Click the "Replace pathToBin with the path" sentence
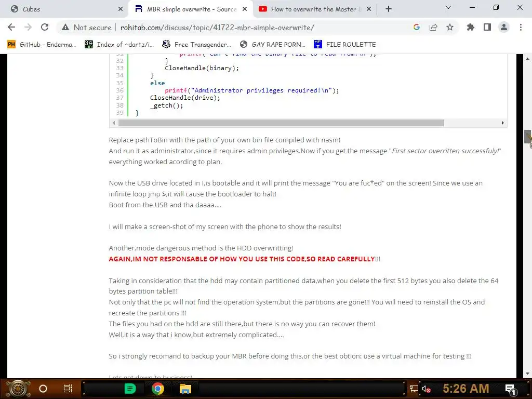Image resolution: width=532 pixels, height=399 pixels. click(x=224, y=140)
